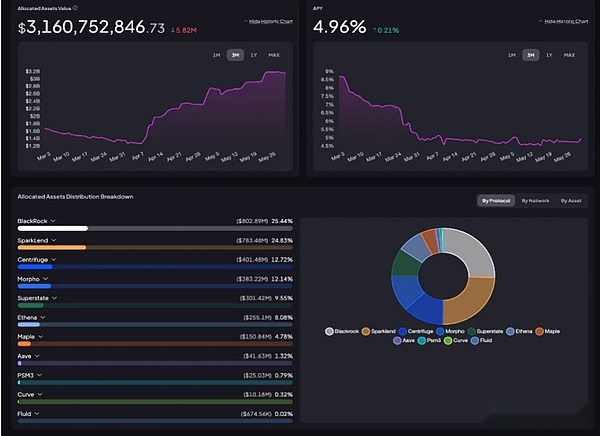This screenshot has height=436, width=600.
Task: Click the Centrifuge blue progress bar
Action: (x=35, y=267)
